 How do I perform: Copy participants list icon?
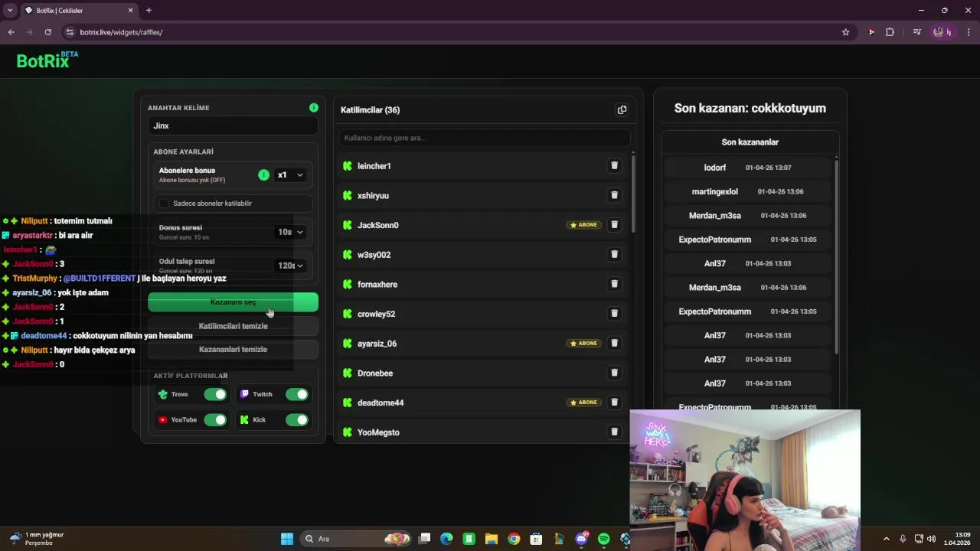pos(622,109)
